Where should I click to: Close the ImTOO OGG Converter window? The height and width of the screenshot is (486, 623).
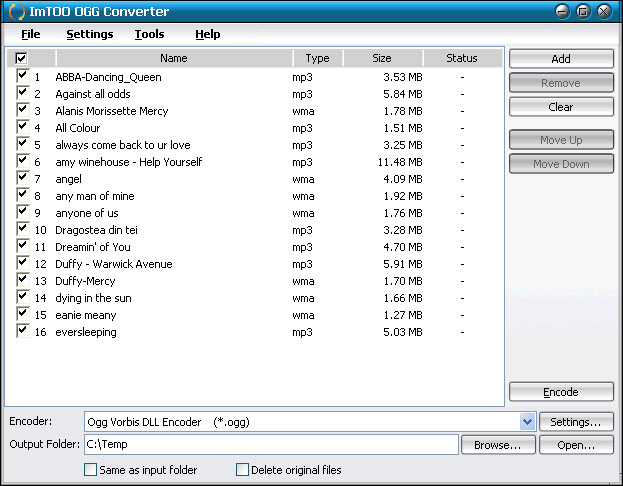[604, 12]
